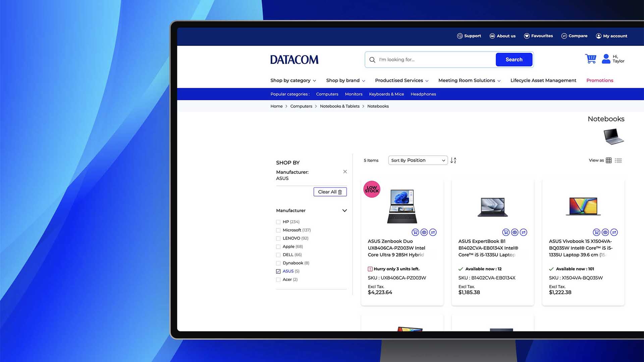
Task: Add ASUS Zenbook Duo to cart icon
Action: click(x=415, y=232)
